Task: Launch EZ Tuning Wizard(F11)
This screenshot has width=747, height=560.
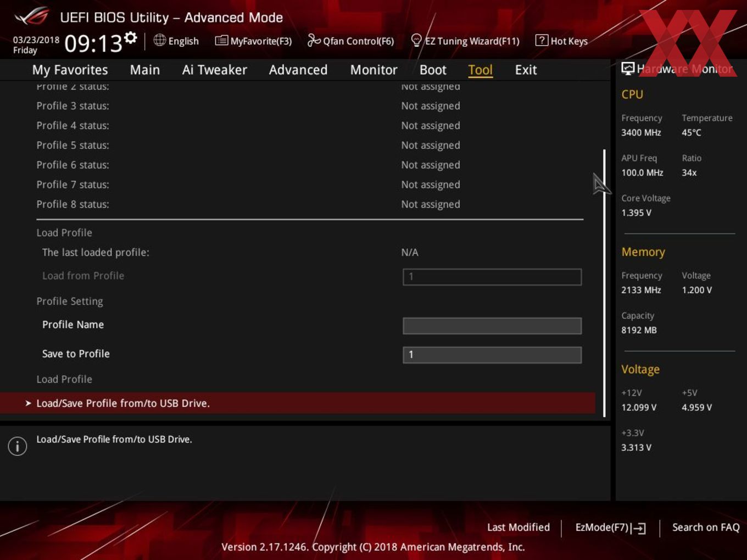Action: click(472, 41)
